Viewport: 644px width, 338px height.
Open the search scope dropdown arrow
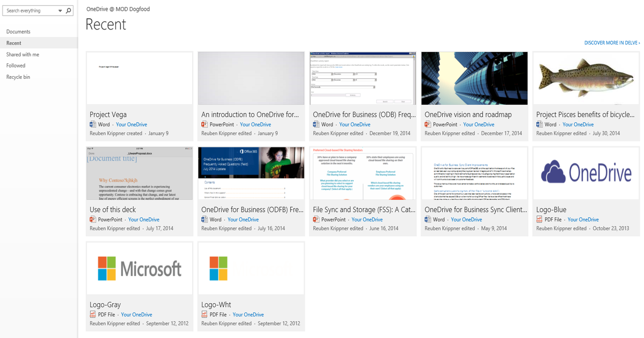(x=59, y=10)
